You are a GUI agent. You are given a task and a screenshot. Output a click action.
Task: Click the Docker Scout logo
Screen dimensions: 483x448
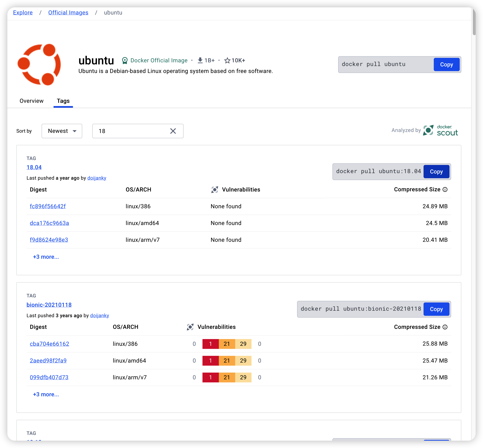pyautogui.click(x=440, y=130)
